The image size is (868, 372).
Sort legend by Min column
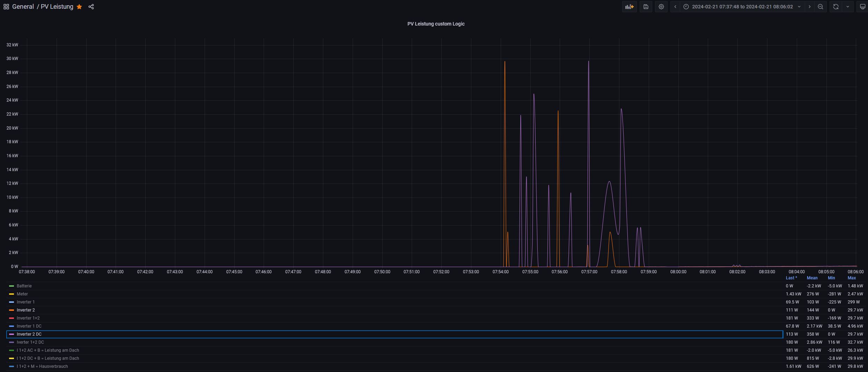coord(831,278)
